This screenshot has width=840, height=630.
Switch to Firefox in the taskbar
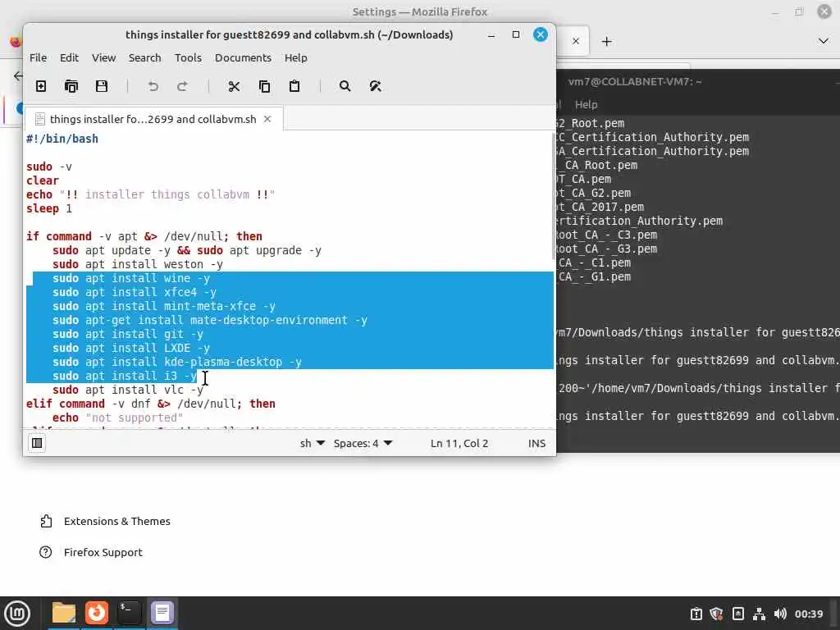click(x=97, y=613)
